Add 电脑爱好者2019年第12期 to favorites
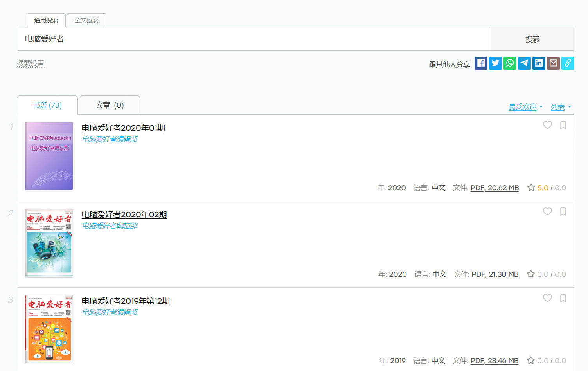588x371 pixels. coord(547,298)
